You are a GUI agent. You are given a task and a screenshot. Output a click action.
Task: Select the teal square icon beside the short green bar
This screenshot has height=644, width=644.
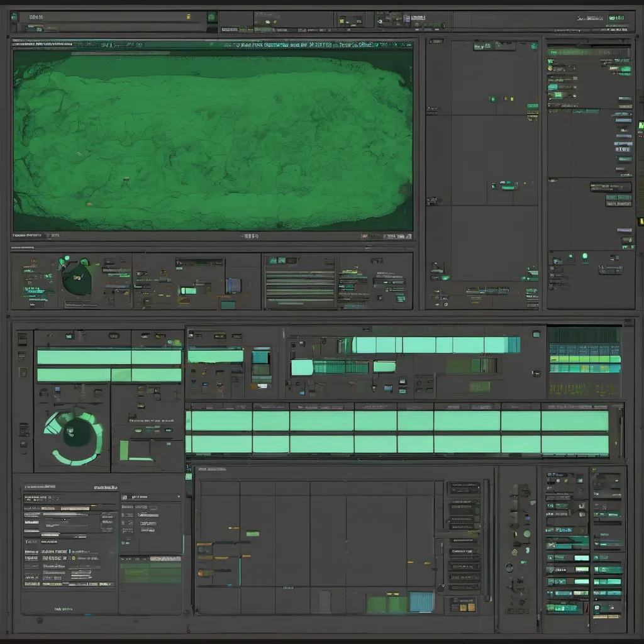pos(260,357)
